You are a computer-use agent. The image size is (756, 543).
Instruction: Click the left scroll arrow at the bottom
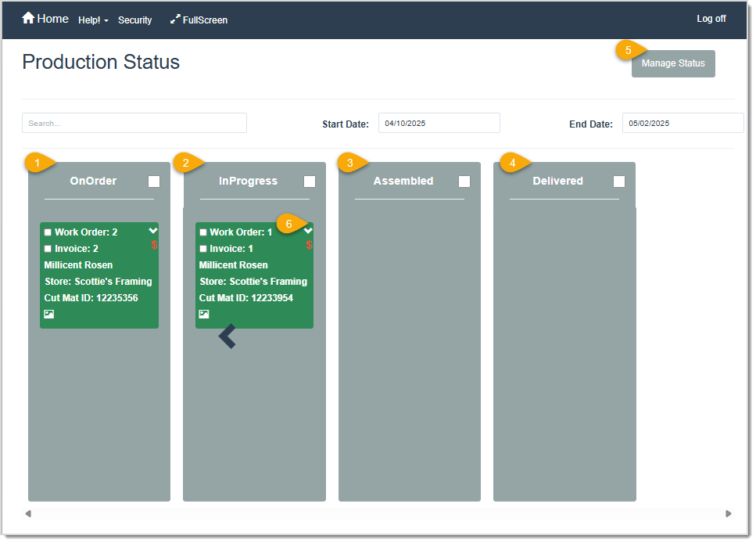pos(29,513)
